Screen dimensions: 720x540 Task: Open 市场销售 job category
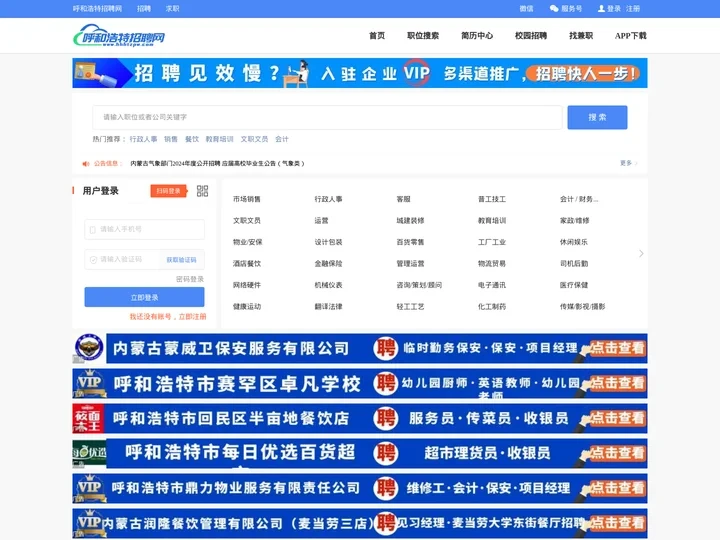click(247, 199)
